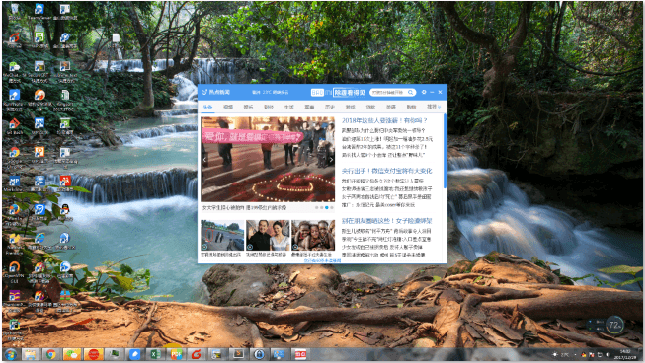645x363 pixels.
Task: Open WeChat icon on the taskbar
Action: point(72,354)
